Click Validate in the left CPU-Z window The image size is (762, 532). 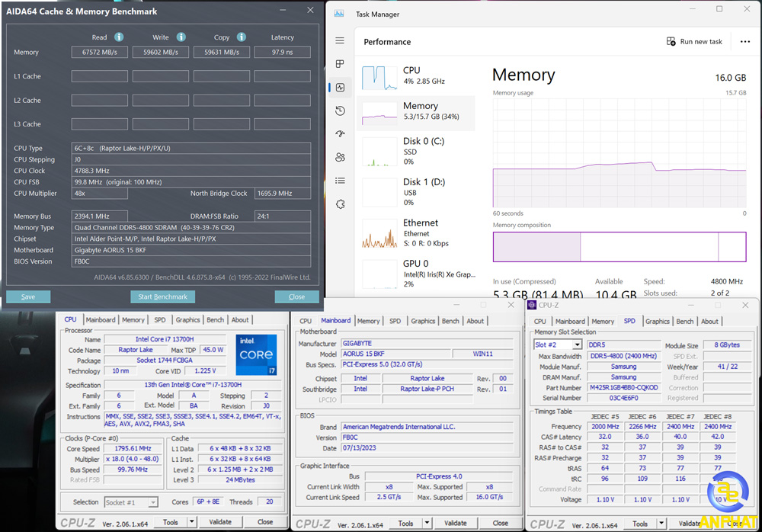click(220, 522)
